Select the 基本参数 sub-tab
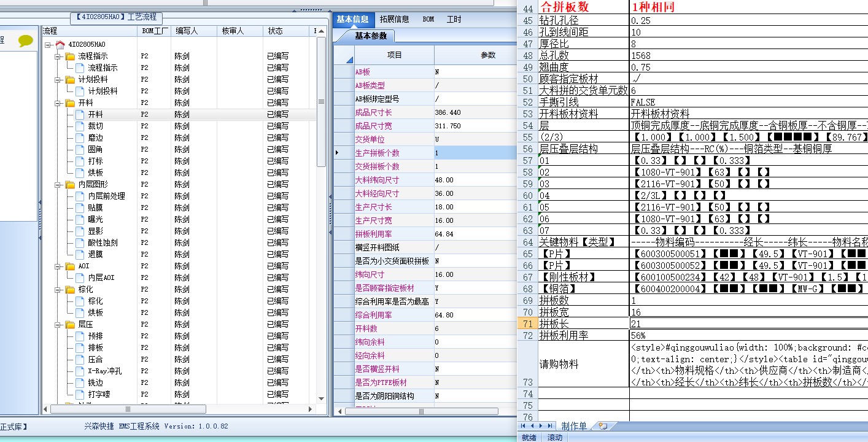Image resolution: width=868 pixels, height=442 pixels. [371, 36]
